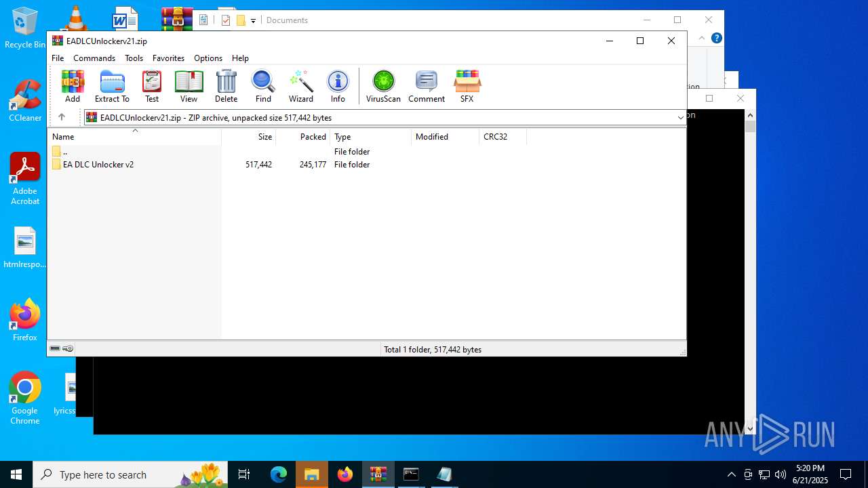Viewport: 868px width, 488px height.
Task: Open the View tool in WinRAR
Action: click(x=189, y=86)
